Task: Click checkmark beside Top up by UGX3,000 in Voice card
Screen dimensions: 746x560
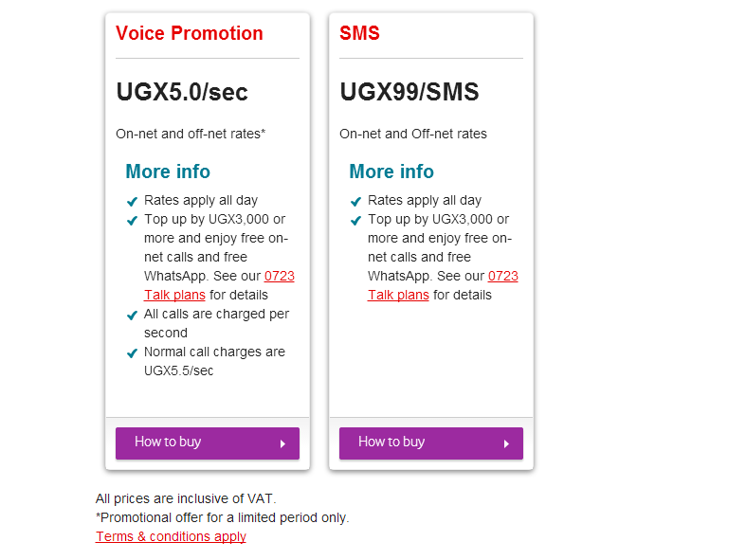Action: (133, 220)
